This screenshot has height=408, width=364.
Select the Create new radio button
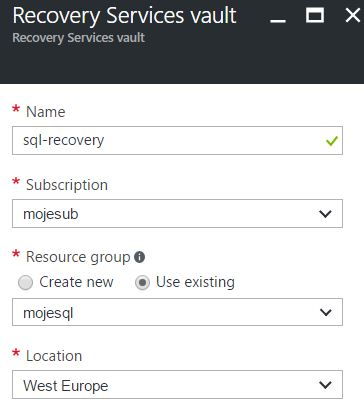click(25, 283)
